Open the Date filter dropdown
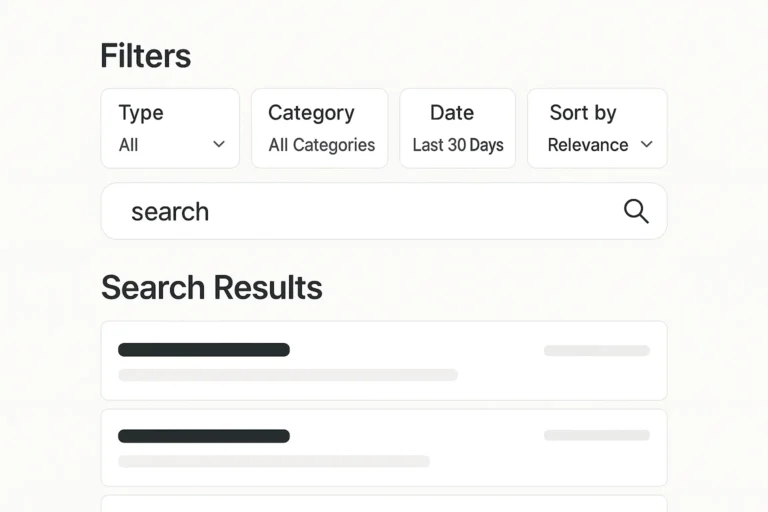Image resolution: width=768 pixels, height=512 pixels. (457, 128)
